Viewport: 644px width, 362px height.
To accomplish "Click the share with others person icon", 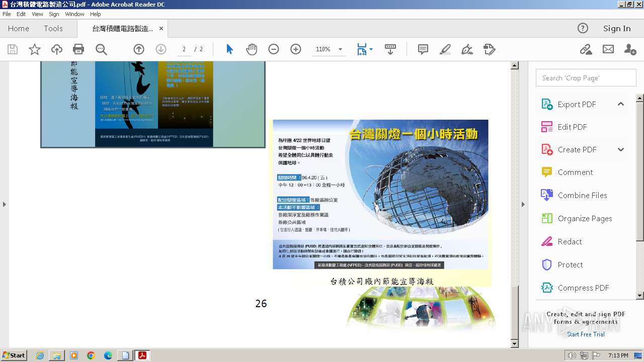I will tap(630, 49).
